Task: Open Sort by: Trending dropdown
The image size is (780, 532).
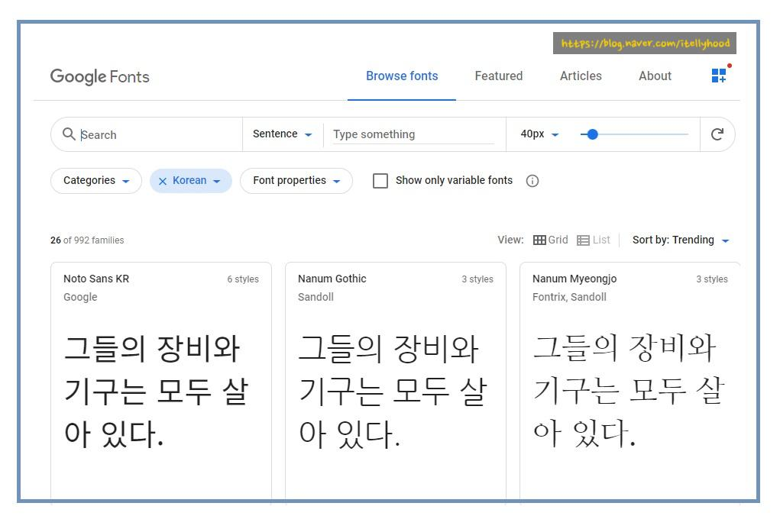Action: coord(681,240)
